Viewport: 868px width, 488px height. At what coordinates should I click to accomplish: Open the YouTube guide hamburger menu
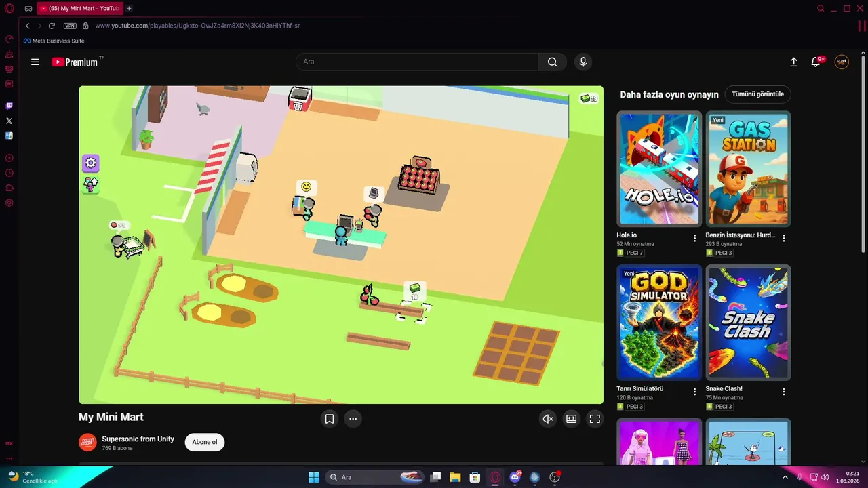click(x=35, y=62)
